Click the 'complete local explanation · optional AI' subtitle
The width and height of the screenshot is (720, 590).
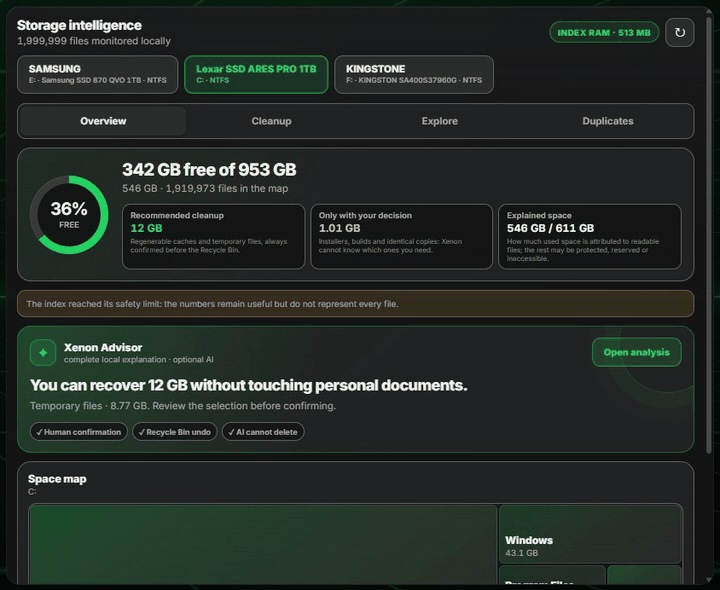[x=139, y=360]
